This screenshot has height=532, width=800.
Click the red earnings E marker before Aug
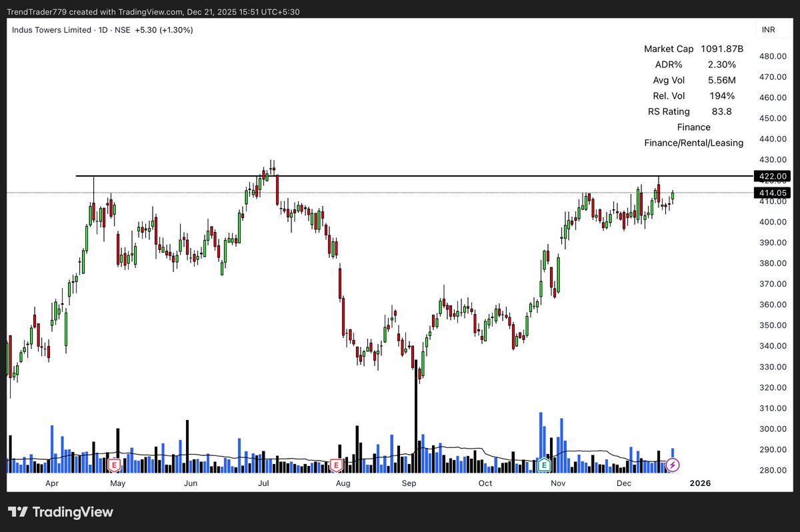point(336,464)
